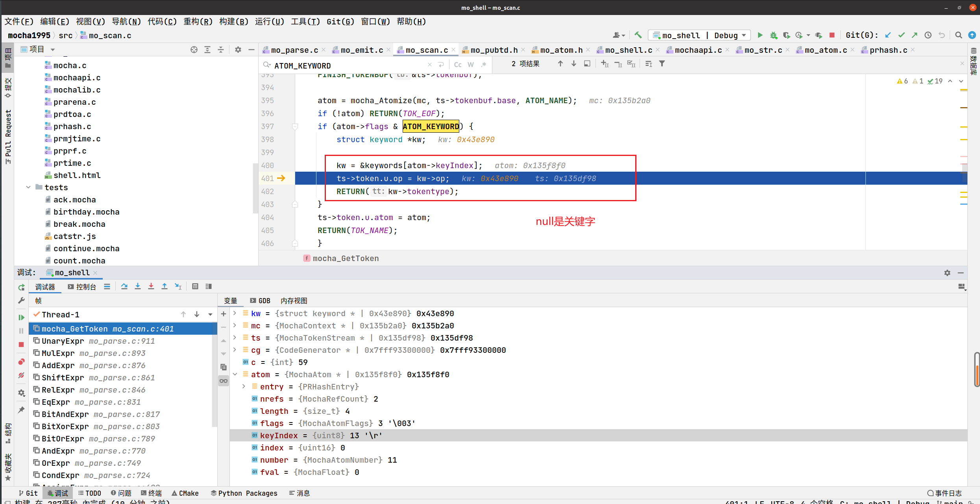Open the 内存视图 memory view tab
Viewport: 980px width, 504px height.
coord(294,301)
